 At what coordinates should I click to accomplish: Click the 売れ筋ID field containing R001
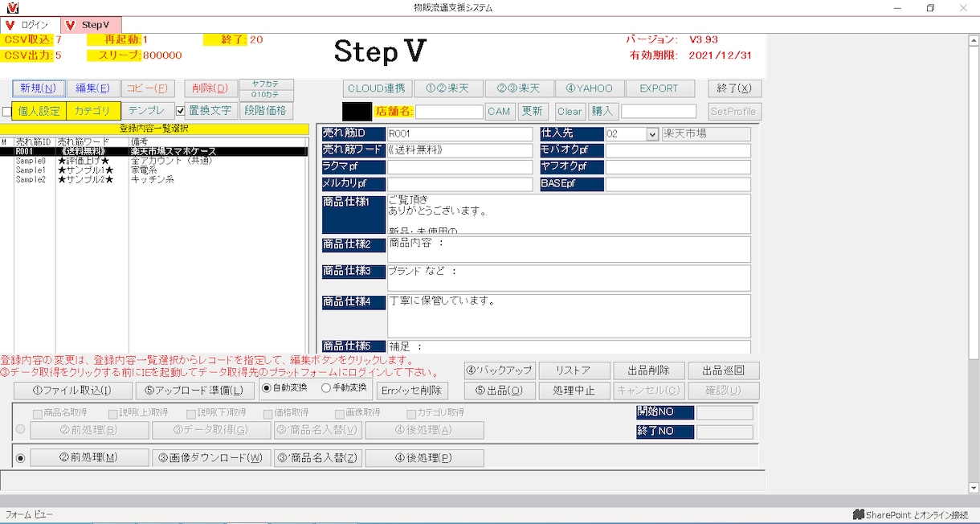tap(459, 134)
